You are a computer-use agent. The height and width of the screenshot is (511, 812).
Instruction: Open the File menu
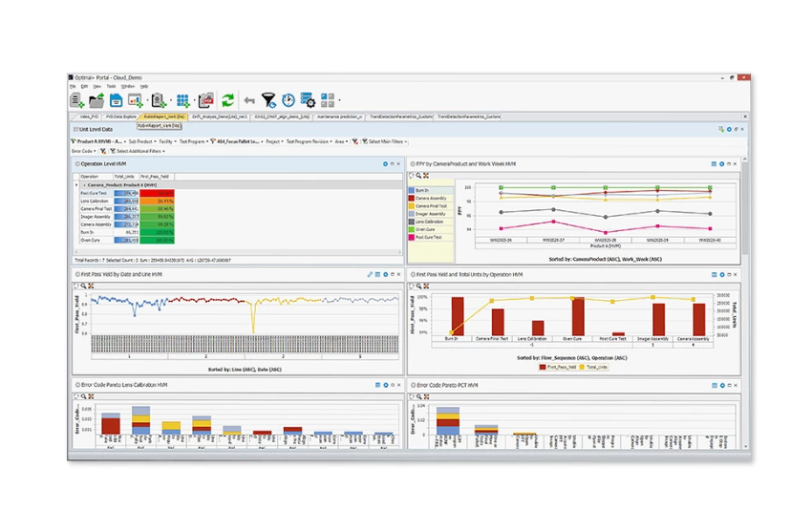point(73,87)
